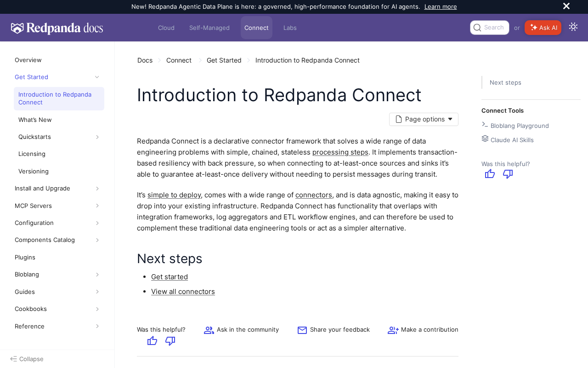The image size is (588, 368).
Task: Open the View all connectors link
Action: tap(183, 292)
